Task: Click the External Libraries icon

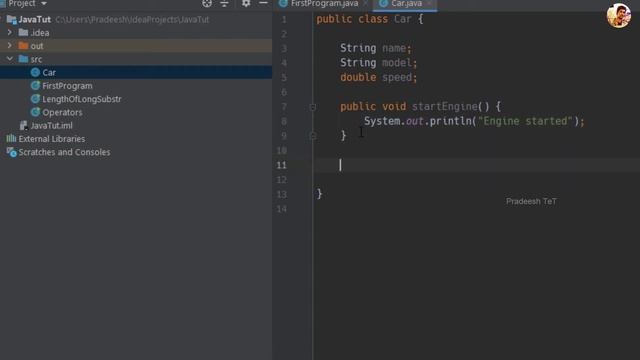Action: coord(11,138)
